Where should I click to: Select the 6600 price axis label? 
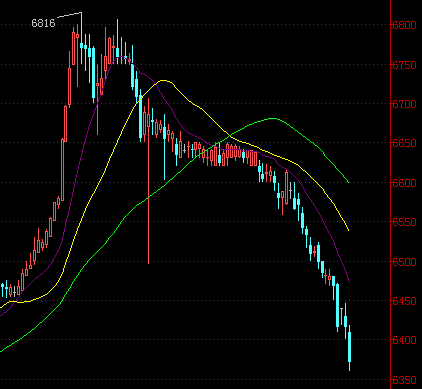pyautogui.click(x=404, y=183)
